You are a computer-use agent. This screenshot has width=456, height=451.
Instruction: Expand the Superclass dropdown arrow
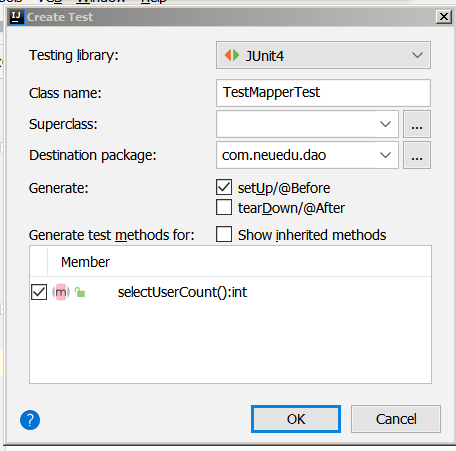[x=385, y=124]
